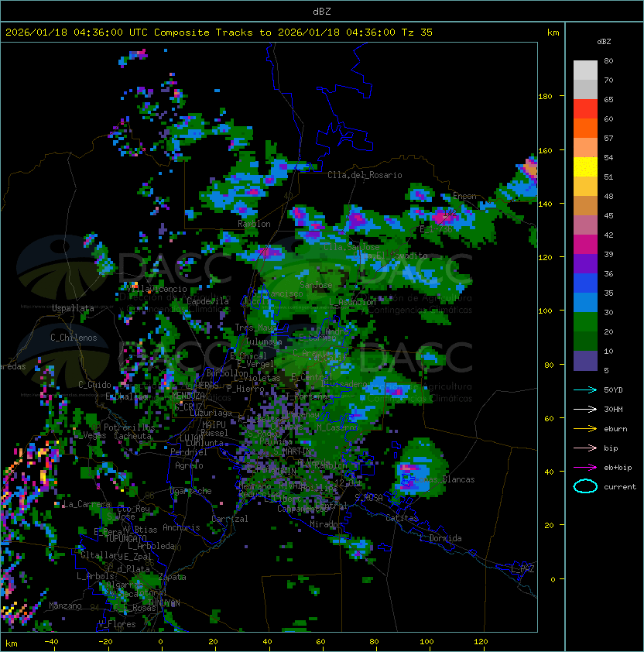Click the 'Capdevila' place label
The image size is (644, 652).
[207, 301]
